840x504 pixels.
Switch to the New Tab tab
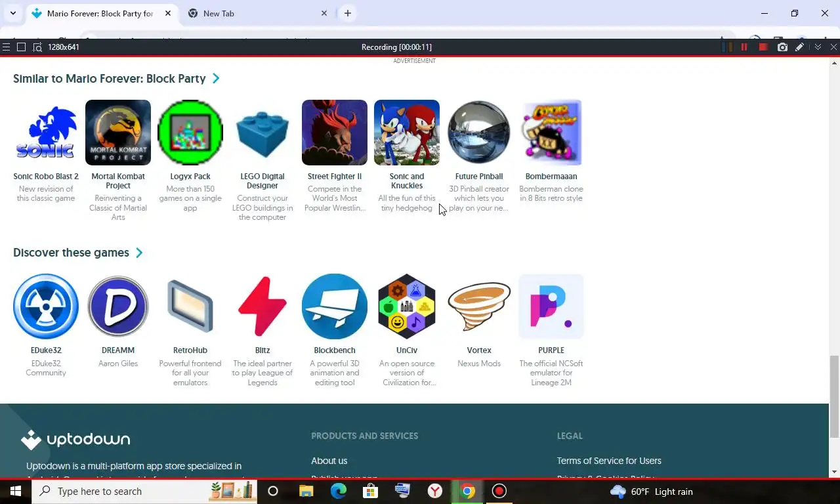[x=258, y=13]
